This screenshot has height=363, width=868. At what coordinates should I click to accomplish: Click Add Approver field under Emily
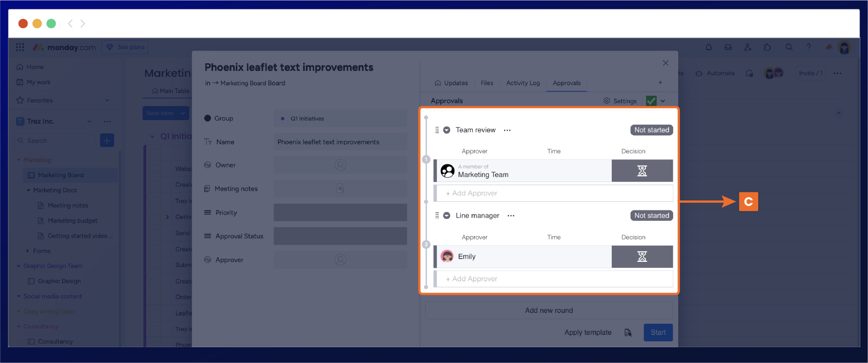coord(553,279)
